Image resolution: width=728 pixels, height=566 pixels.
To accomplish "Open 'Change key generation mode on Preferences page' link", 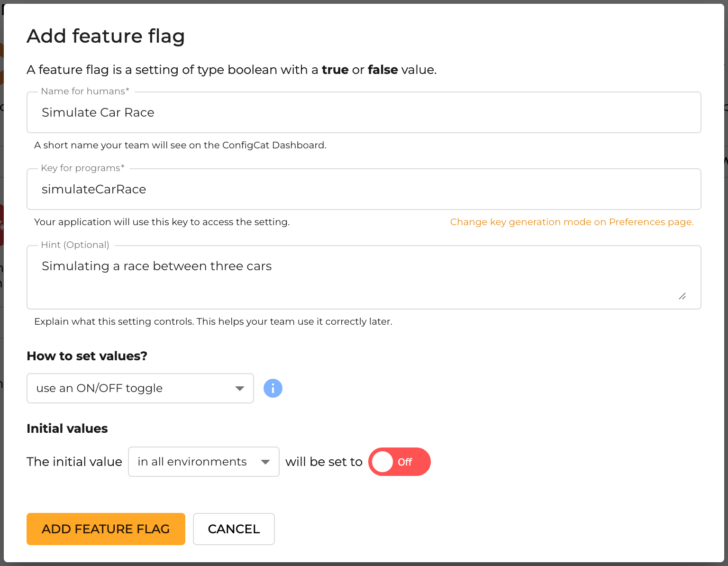I will 572,222.
